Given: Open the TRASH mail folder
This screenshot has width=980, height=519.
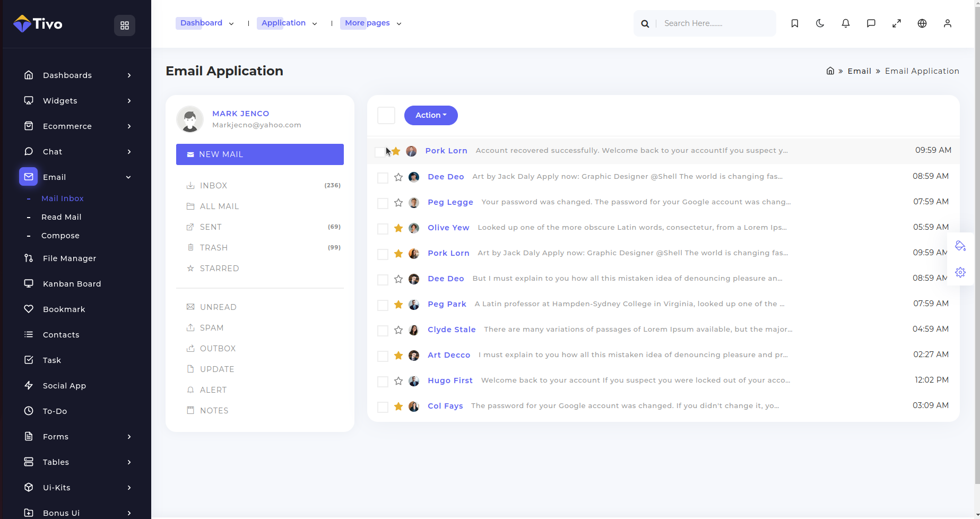Looking at the screenshot, I should click(214, 248).
